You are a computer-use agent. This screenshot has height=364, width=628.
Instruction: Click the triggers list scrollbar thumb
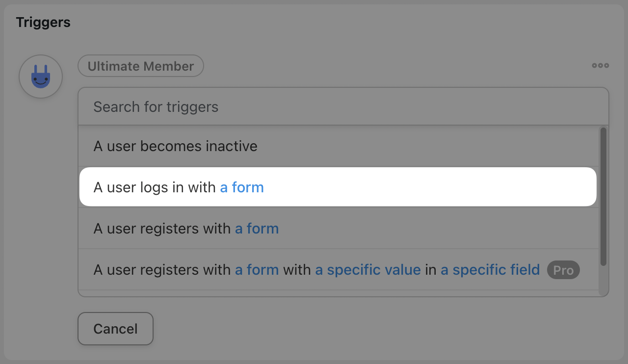[x=603, y=196]
